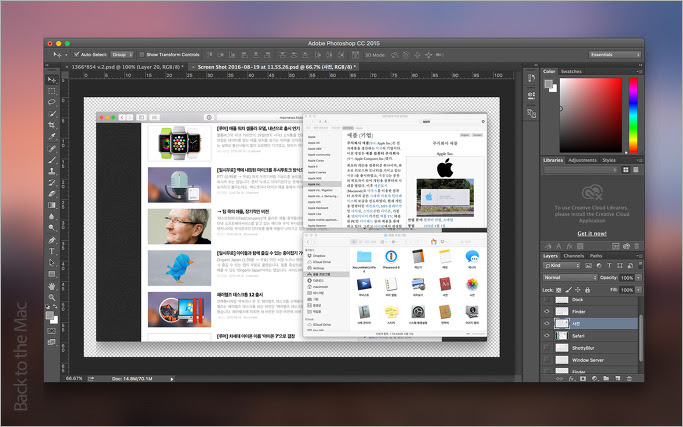Select the Crop tool
This screenshot has height=427, width=683.
click(51, 125)
